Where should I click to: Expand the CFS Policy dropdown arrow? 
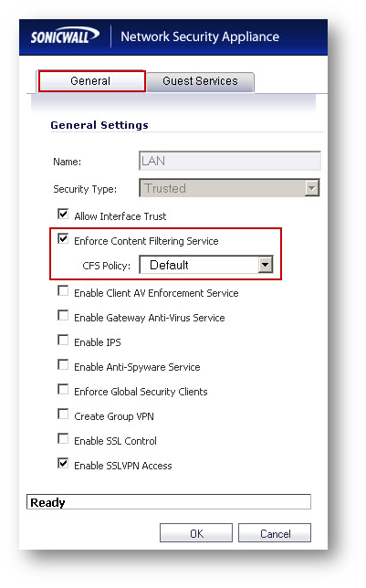coord(265,265)
